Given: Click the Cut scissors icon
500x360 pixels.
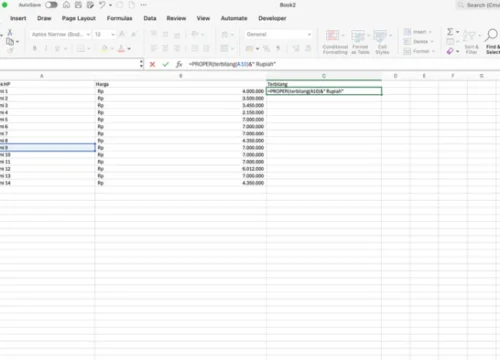Looking at the screenshot, I should [x=10, y=32].
